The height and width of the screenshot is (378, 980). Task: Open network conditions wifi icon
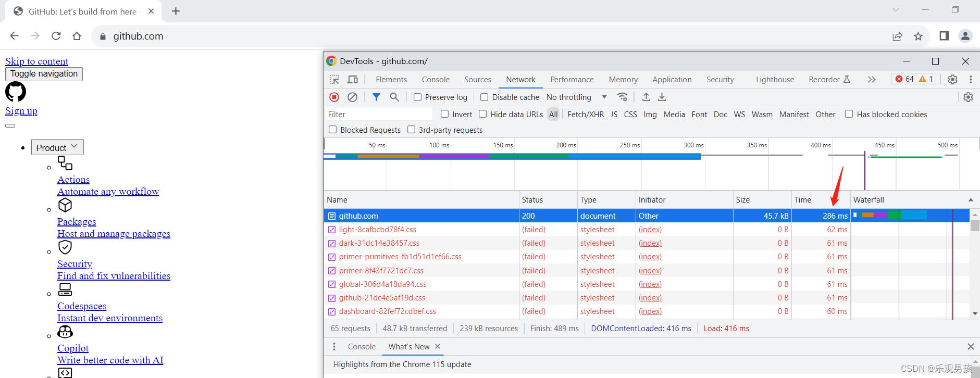click(x=622, y=97)
